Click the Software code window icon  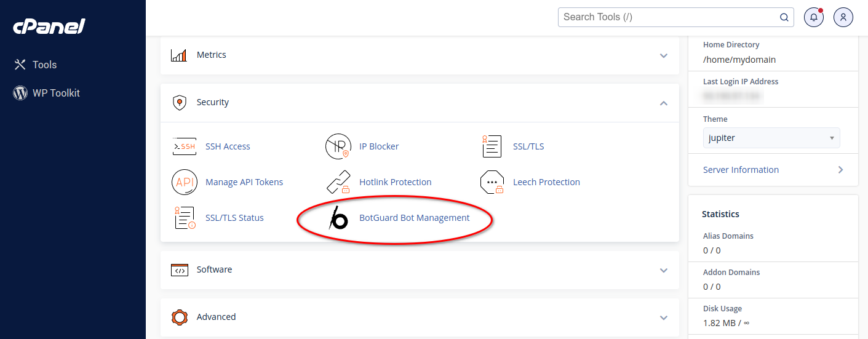[179, 269]
